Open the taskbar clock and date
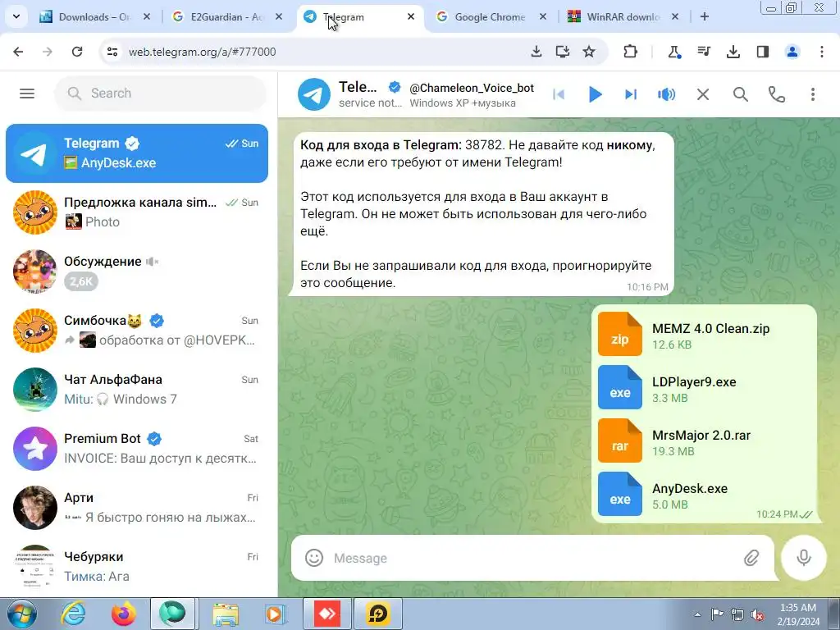The height and width of the screenshot is (630, 840). coord(797,614)
